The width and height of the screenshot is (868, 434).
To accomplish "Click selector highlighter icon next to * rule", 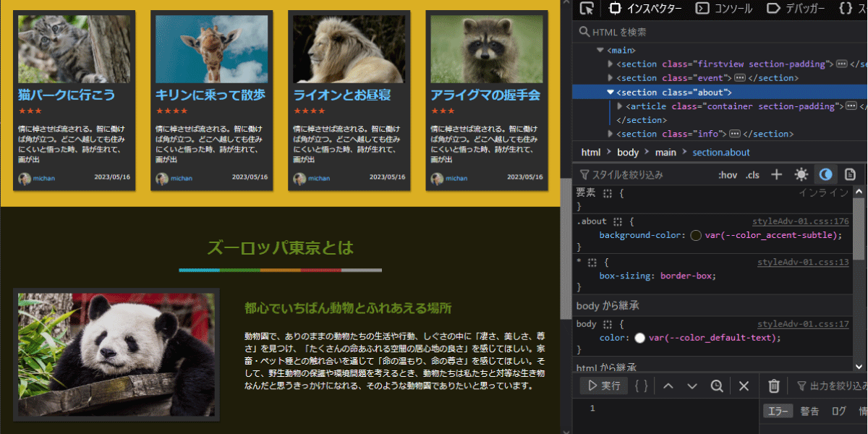I will pos(592,263).
